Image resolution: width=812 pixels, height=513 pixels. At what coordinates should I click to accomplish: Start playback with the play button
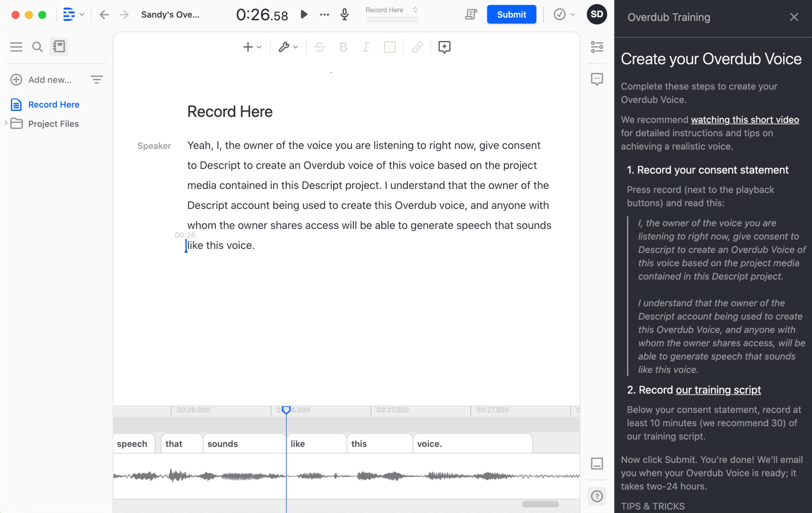point(304,14)
